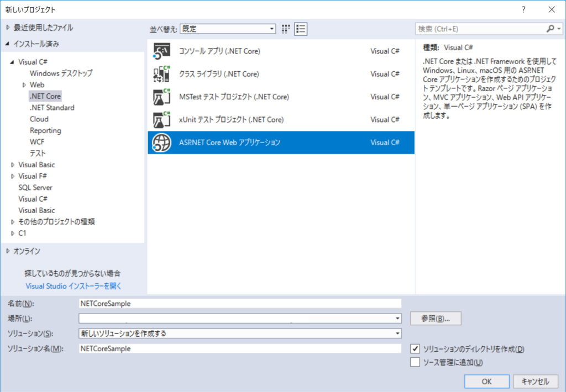This screenshot has height=392, width=566.
Task: Collapse the top Visual C# tree node
Action: tap(12, 62)
